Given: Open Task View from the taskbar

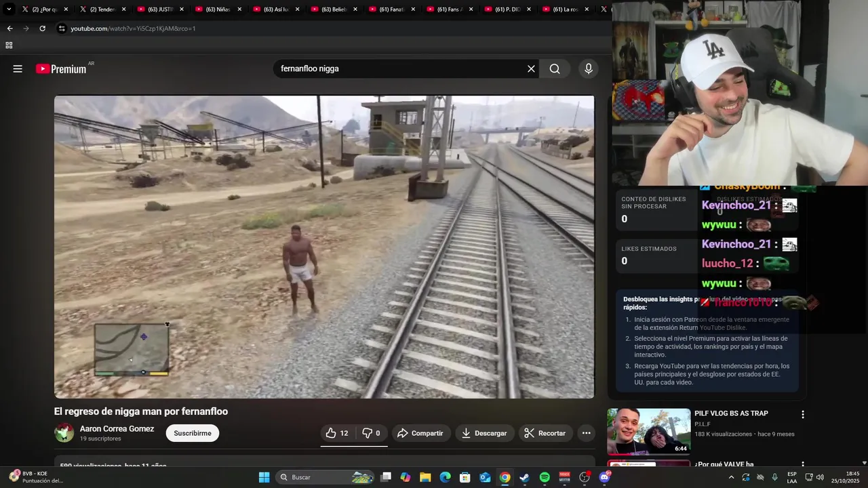Looking at the screenshot, I should [x=385, y=477].
